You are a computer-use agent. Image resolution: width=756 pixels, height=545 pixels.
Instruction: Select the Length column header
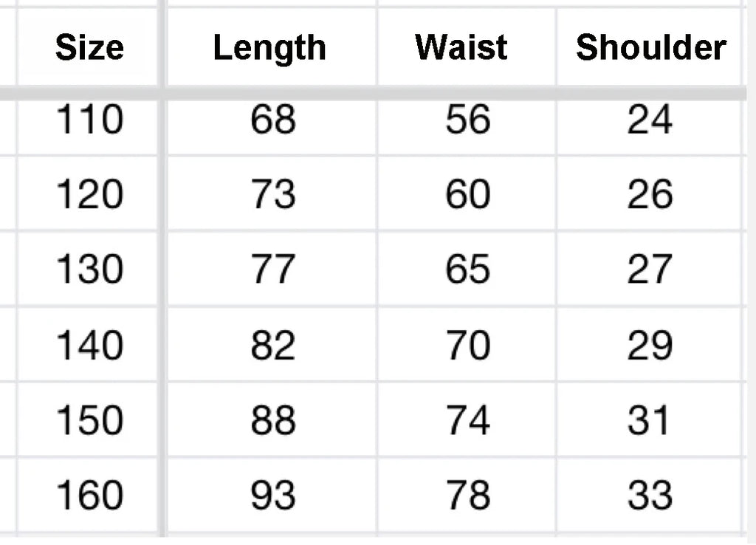269,48
